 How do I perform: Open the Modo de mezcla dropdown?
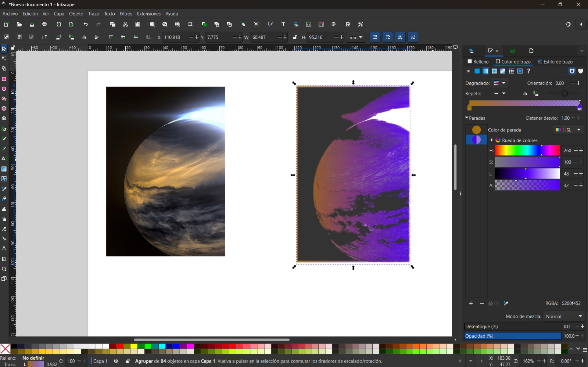point(564,316)
